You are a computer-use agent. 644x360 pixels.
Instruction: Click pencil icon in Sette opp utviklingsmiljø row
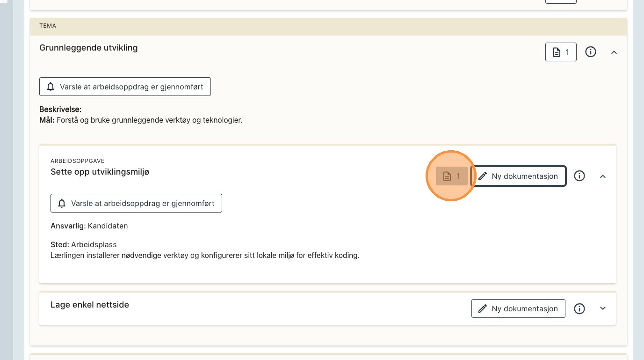coord(483,176)
